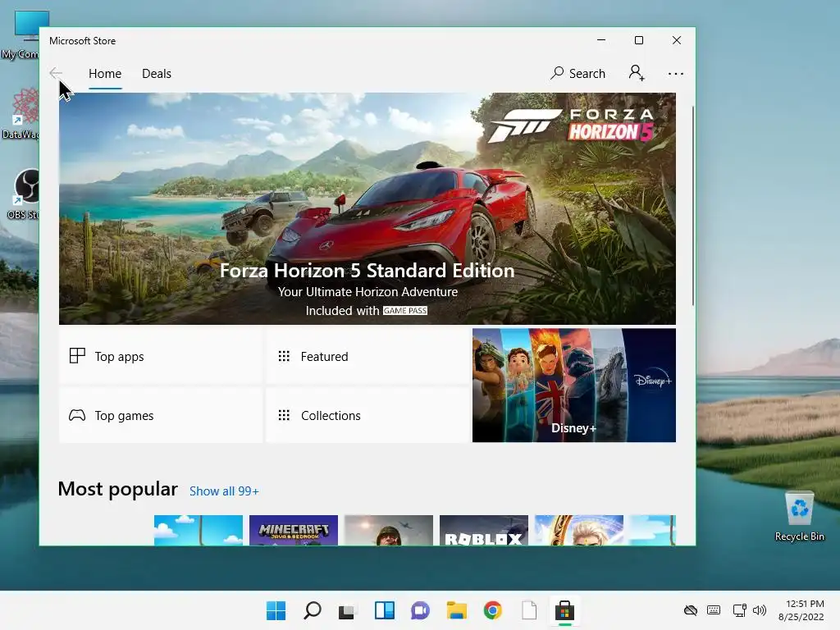This screenshot has height=630, width=840.
Task: Click the controller icon beside Top games
Action: click(77, 415)
